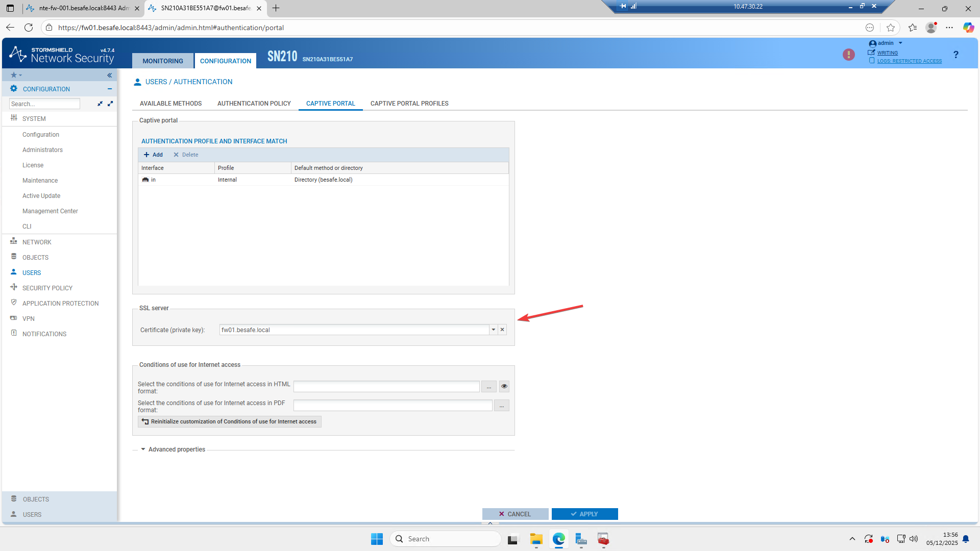Open Captive Portal Profiles tab

(x=409, y=104)
